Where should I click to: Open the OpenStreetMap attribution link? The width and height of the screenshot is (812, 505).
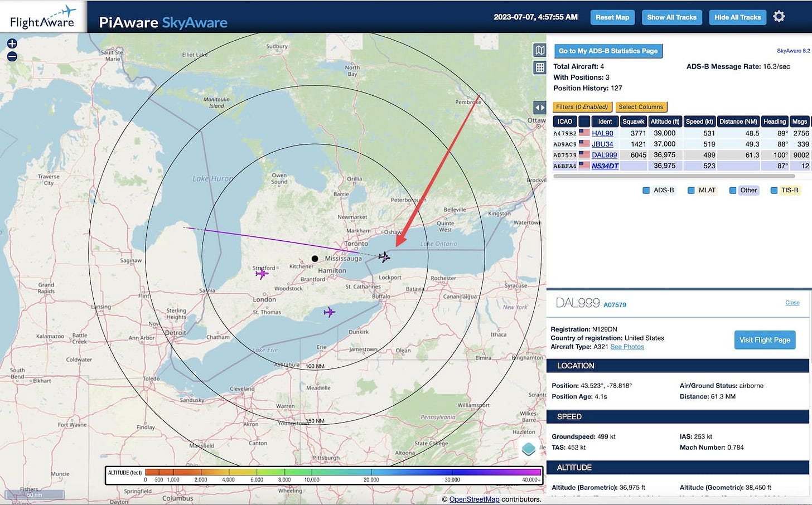point(474,499)
